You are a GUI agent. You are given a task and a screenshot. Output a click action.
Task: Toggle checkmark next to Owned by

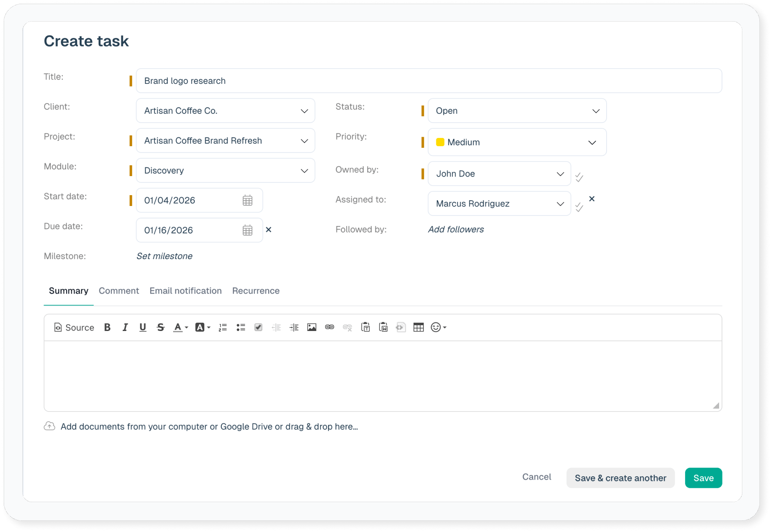[579, 177]
